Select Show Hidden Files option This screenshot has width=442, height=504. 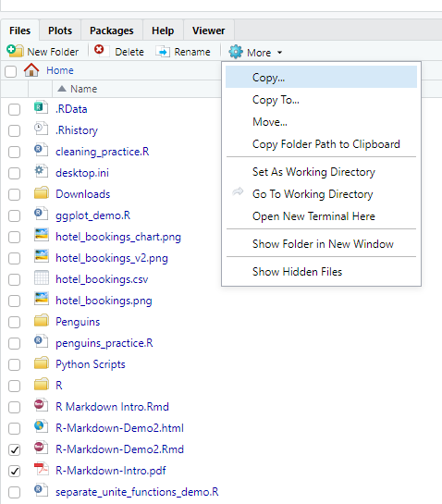tap(298, 272)
